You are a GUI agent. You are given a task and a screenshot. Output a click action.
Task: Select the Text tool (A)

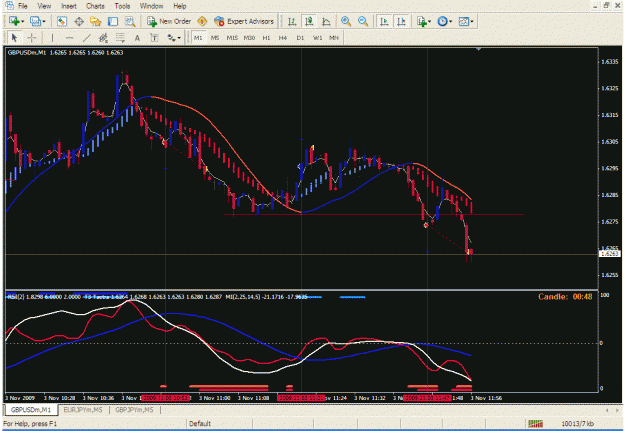point(137,38)
